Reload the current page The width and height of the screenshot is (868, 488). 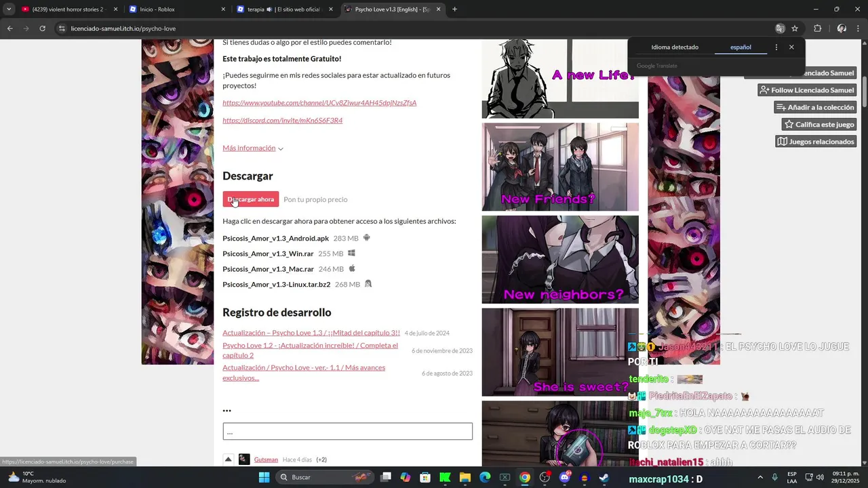tap(42, 28)
